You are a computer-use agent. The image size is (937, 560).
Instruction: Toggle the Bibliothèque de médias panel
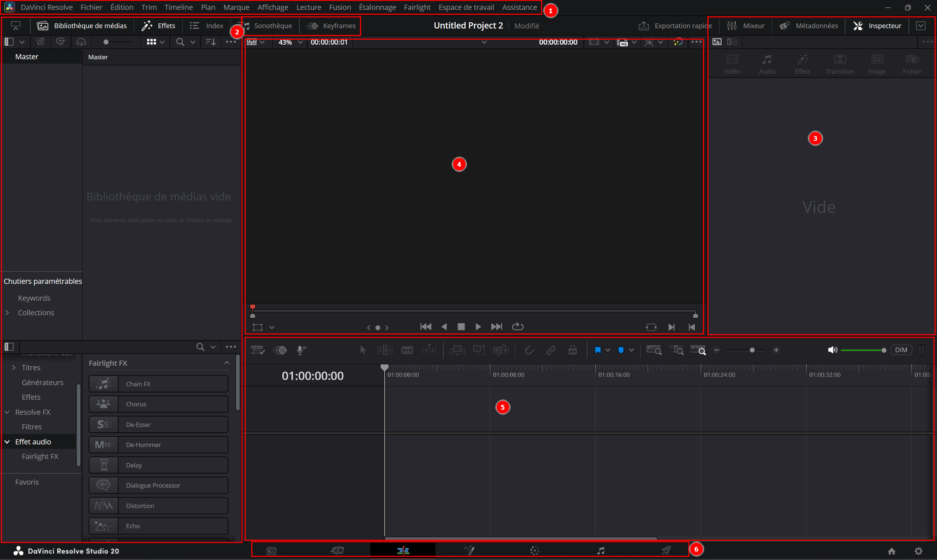point(82,26)
